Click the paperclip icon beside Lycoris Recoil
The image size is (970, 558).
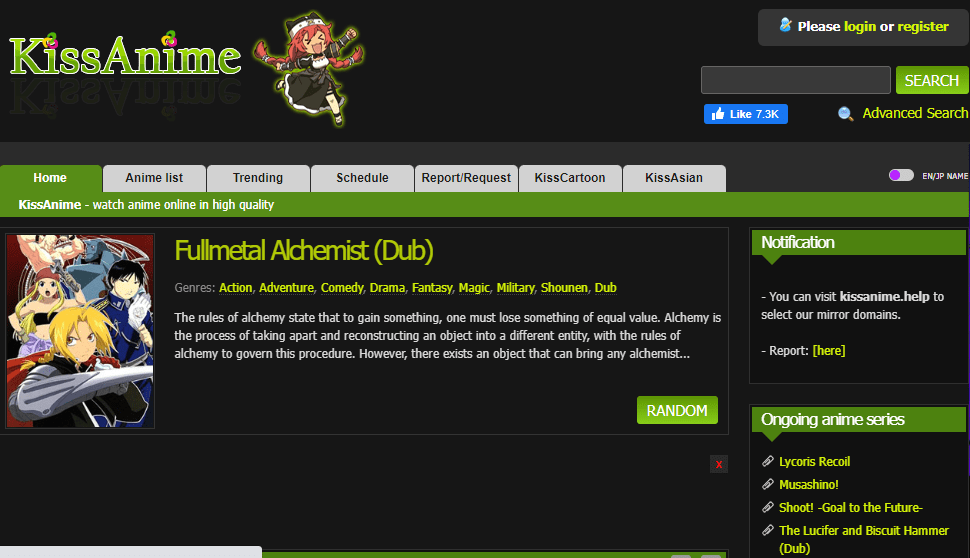[768, 461]
